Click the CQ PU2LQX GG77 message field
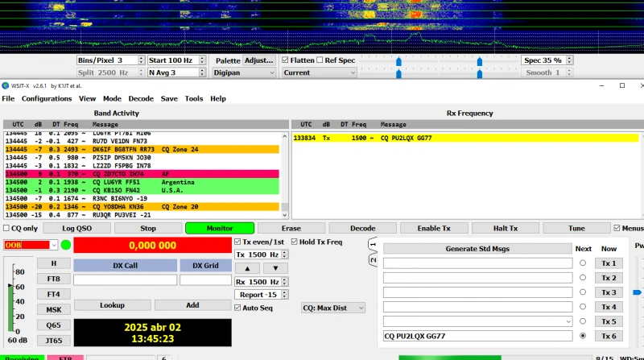The image size is (644, 360). coord(477,336)
